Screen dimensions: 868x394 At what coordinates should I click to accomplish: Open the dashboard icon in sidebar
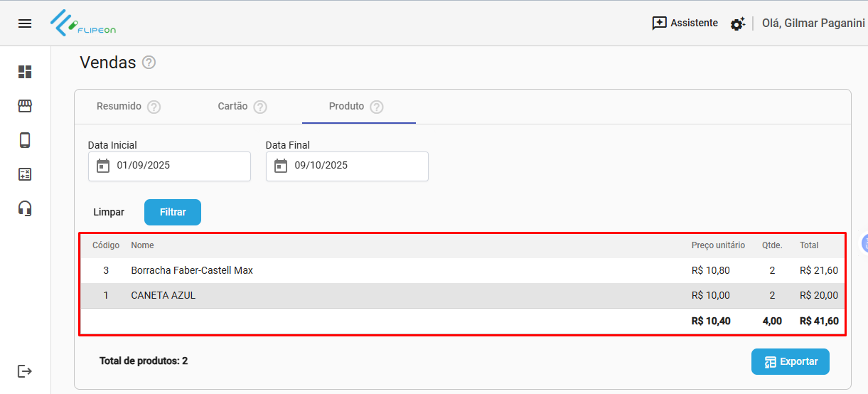pyautogui.click(x=25, y=72)
